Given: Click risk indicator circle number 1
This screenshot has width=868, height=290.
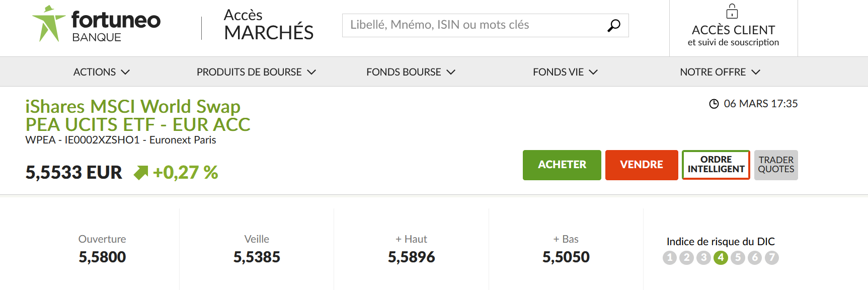Looking at the screenshot, I should coord(670,258).
